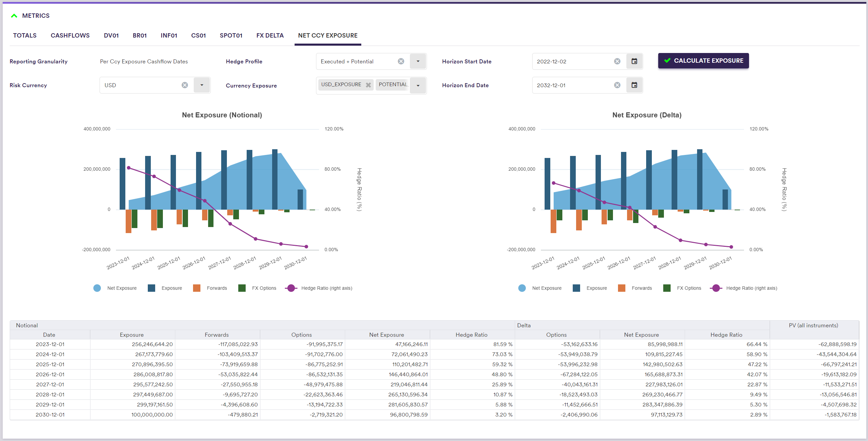Open the TOTALS tab
Screen dimensions: 868x441
(x=24, y=36)
